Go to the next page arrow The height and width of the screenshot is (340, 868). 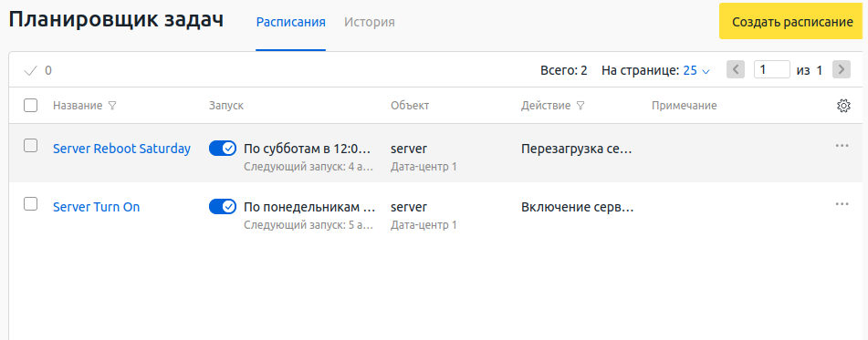842,69
